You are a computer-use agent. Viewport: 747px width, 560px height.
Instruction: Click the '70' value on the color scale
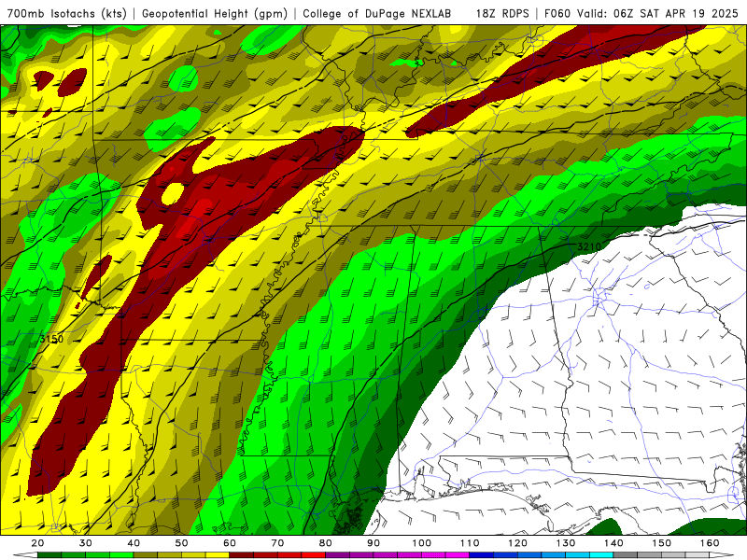[x=277, y=543]
